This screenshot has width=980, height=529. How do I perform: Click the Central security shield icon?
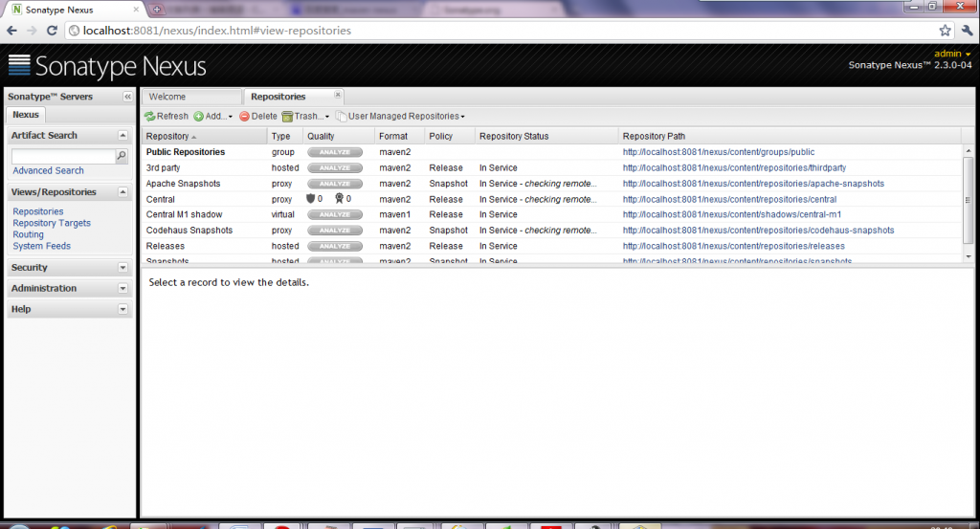310,199
